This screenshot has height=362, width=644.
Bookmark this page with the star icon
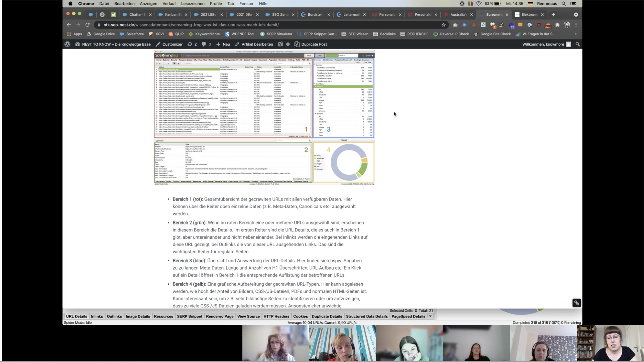tap(443, 25)
